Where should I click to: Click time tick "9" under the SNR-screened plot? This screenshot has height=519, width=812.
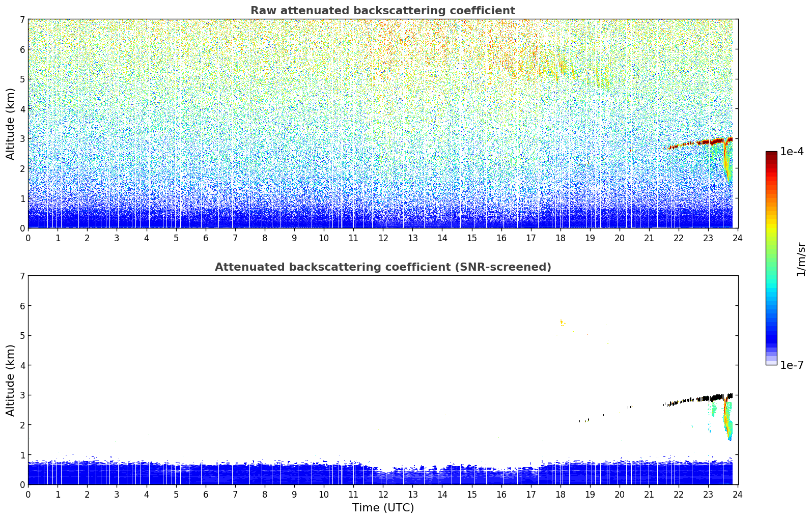pos(294,494)
